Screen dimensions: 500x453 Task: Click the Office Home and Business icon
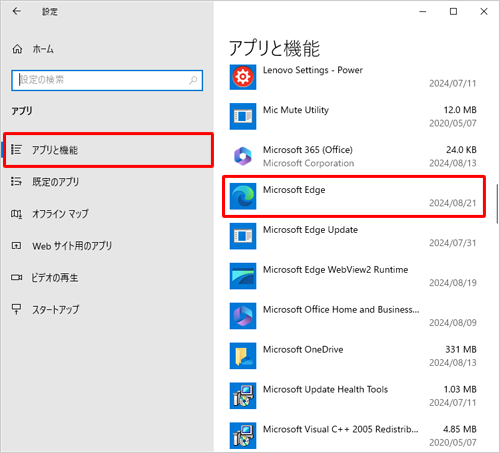click(243, 316)
